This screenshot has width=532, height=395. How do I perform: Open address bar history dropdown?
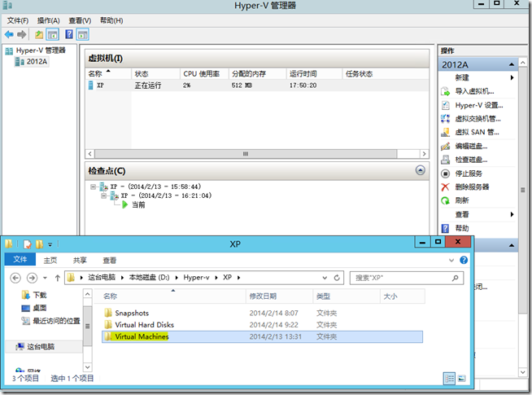tap(325, 278)
